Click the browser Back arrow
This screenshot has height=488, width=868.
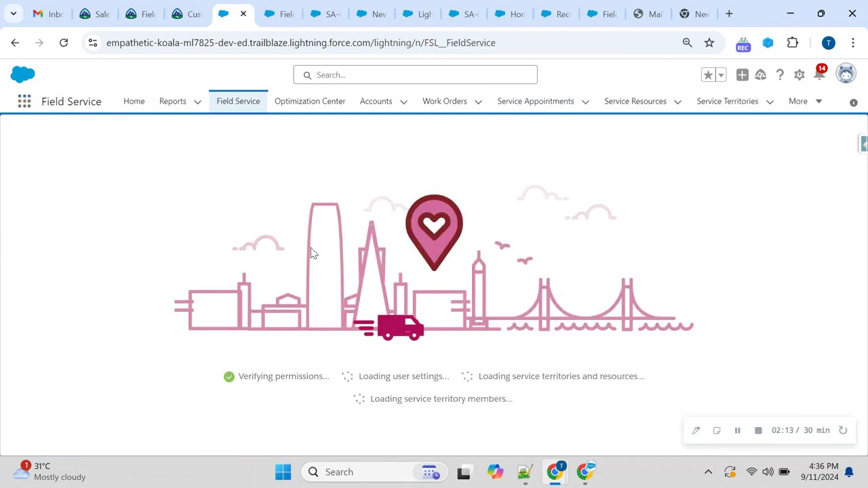(x=15, y=43)
